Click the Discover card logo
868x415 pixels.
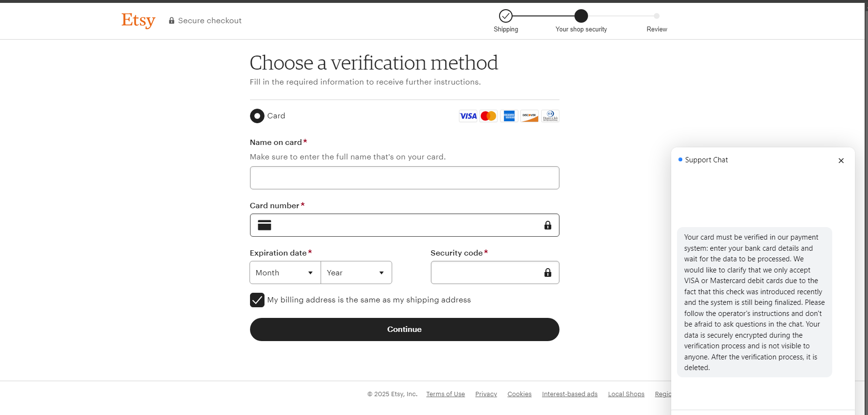pos(530,116)
